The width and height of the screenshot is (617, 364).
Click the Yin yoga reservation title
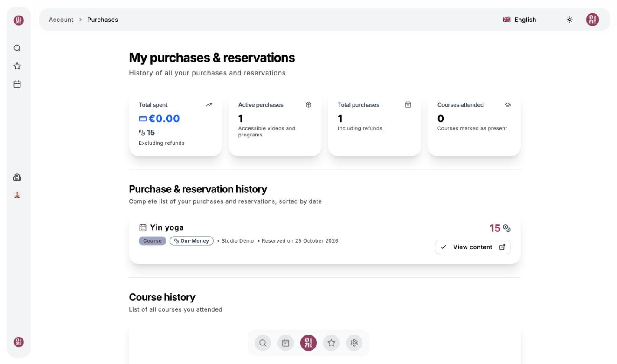pyautogui.click(x=167, y=227)
